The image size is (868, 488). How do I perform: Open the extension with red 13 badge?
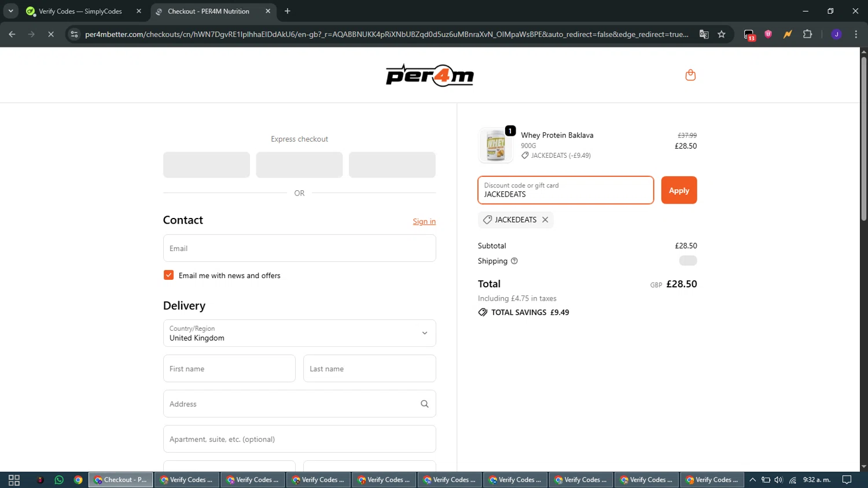click(x=749, y=35)
